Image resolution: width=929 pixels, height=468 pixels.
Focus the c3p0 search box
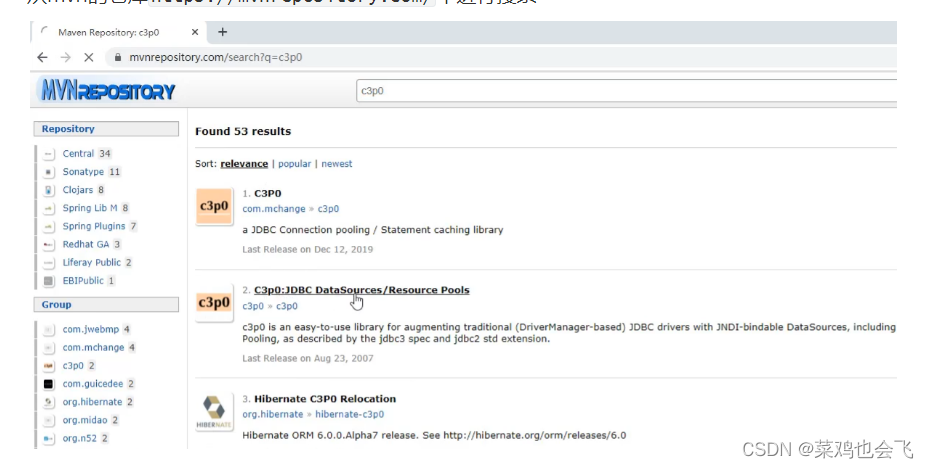(x=626, y=91)
